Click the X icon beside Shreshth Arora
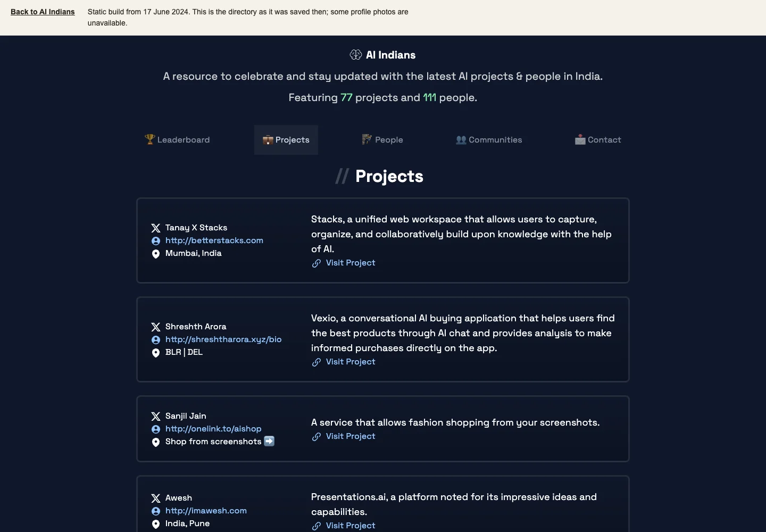 click(x=156, y=327)
